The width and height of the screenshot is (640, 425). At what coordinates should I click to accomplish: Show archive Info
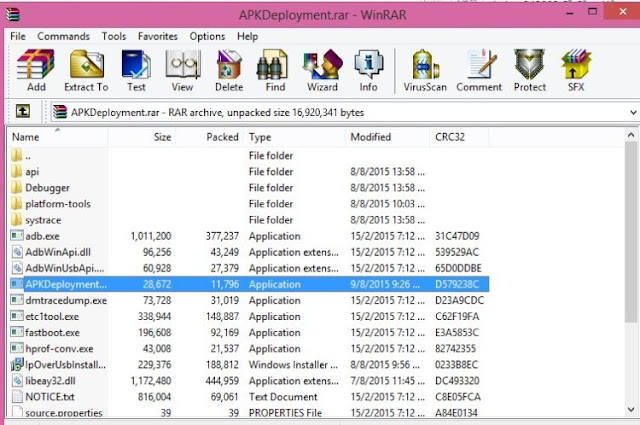368,70
